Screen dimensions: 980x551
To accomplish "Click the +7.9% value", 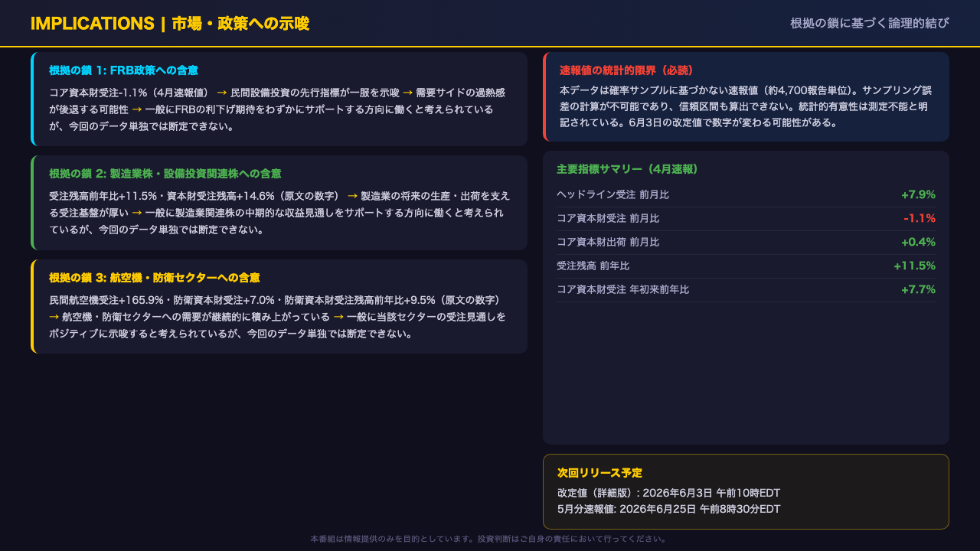I will coord(918,194).
